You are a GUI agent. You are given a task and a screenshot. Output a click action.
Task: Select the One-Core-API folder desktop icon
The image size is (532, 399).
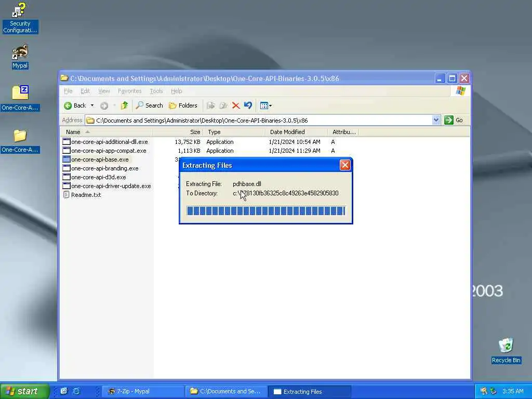pos(20,141)
